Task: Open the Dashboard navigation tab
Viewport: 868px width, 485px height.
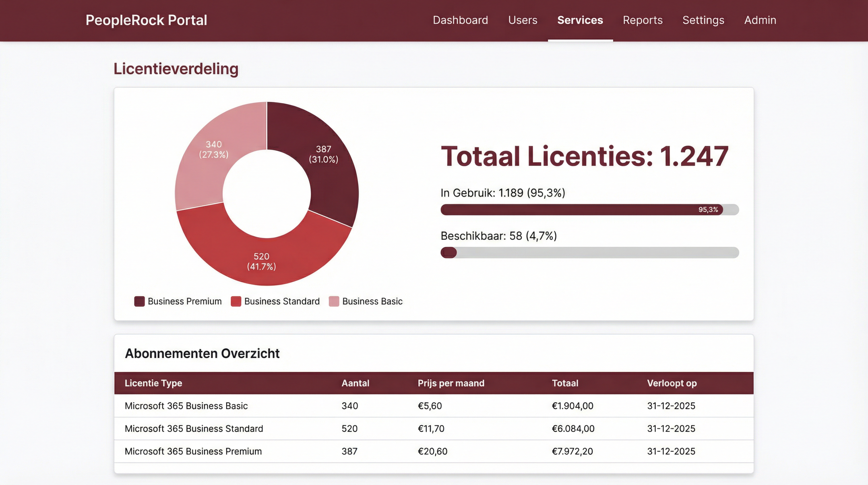Action: pyautogui.click(x=460, y=20)
